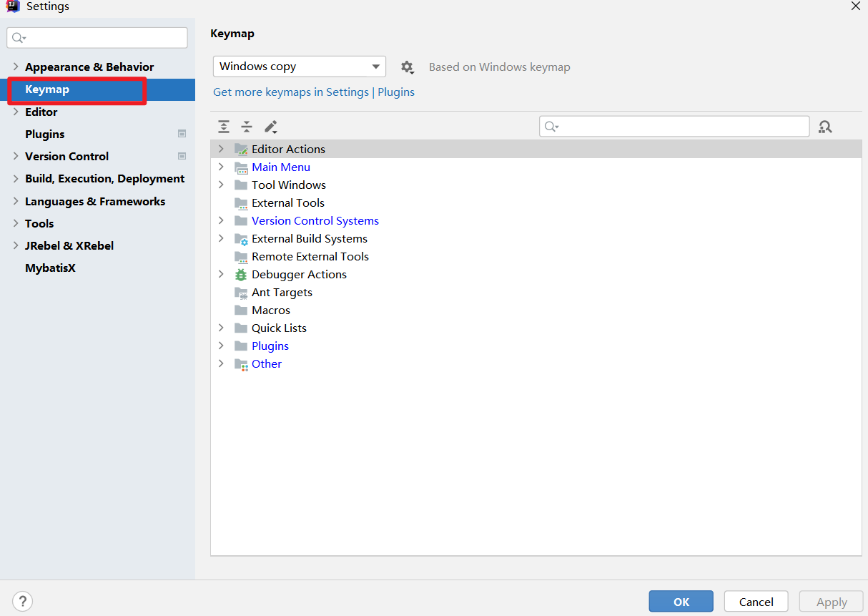Screen dimensions: 868x616
Task: Click the help question mark icon
Action: 23,601
